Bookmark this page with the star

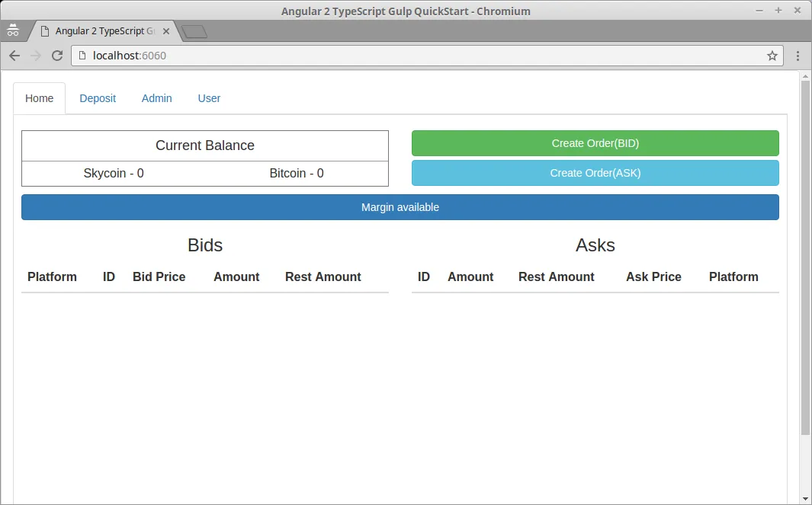772,56
